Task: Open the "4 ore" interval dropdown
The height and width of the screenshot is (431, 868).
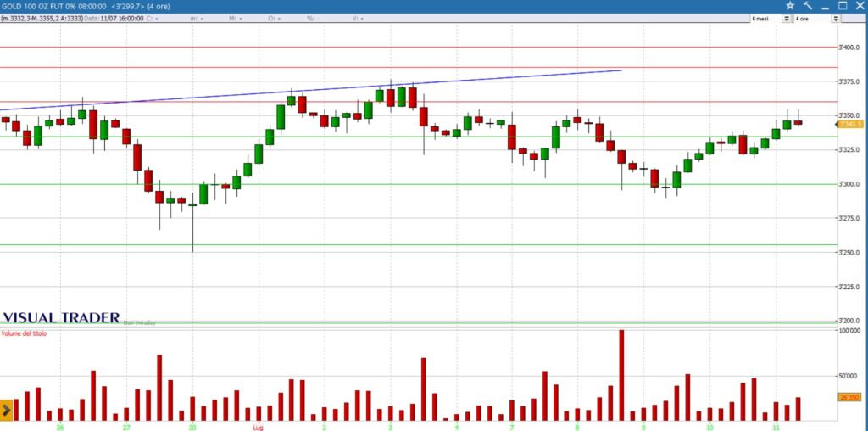Action: click(836, 19)
